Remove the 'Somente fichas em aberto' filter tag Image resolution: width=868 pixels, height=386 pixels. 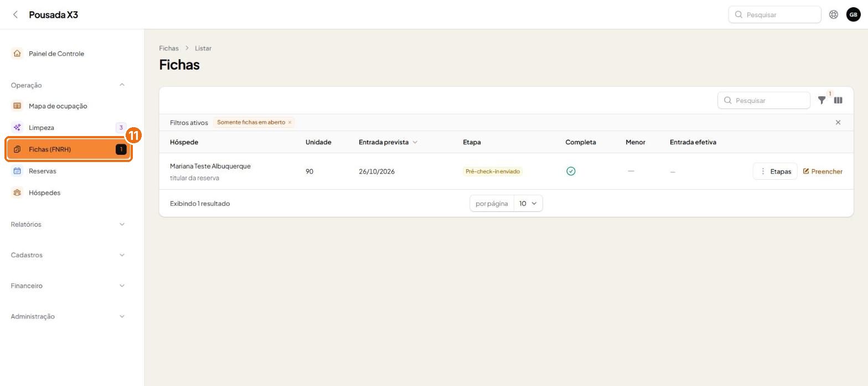pyautogui.click(x=290, y=123)
